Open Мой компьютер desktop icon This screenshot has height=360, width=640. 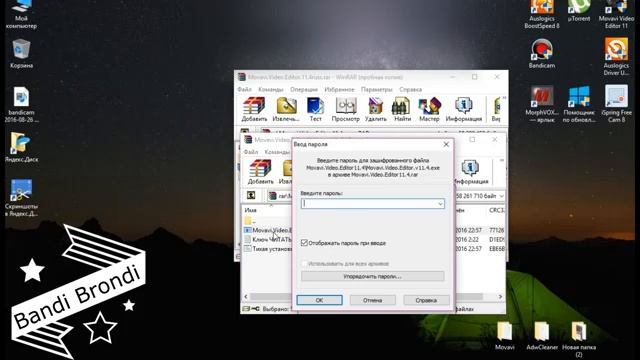coord(21,14)
